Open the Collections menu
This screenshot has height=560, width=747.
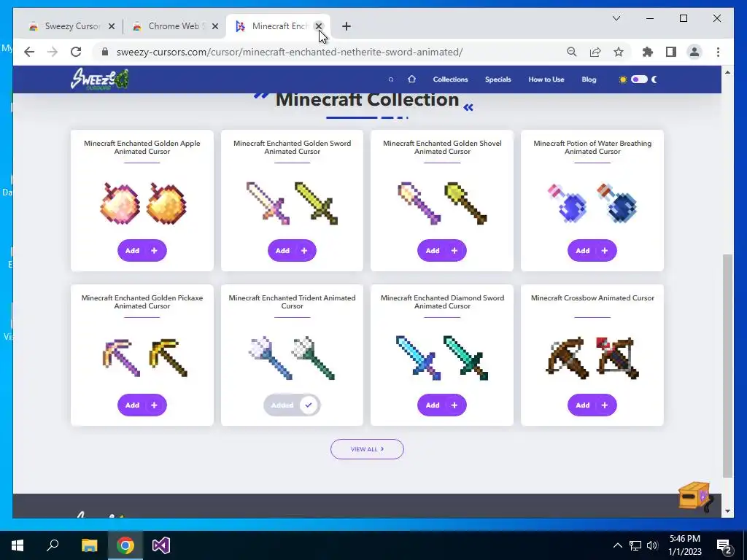tap(450, 79)
